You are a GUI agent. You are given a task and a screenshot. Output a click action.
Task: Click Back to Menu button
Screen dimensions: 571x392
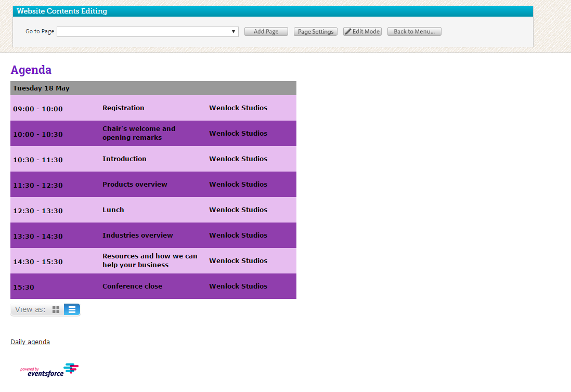click(414, 32)
